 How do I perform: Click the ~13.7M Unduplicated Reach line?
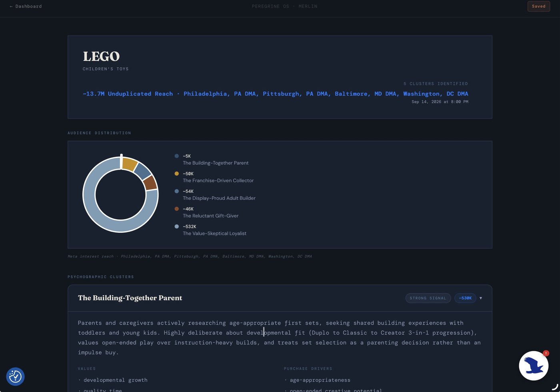(x=275, y=94)
